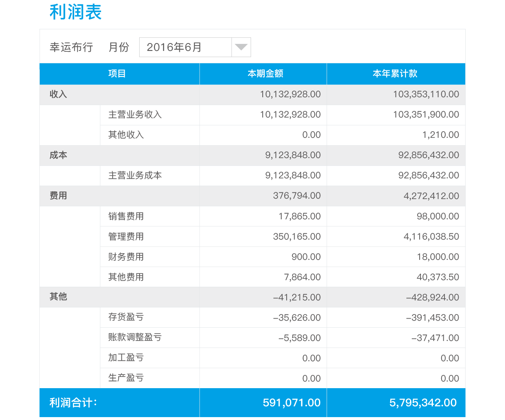Click the 其他收入 item
The image size is (505, 420).
coord(126,135)
